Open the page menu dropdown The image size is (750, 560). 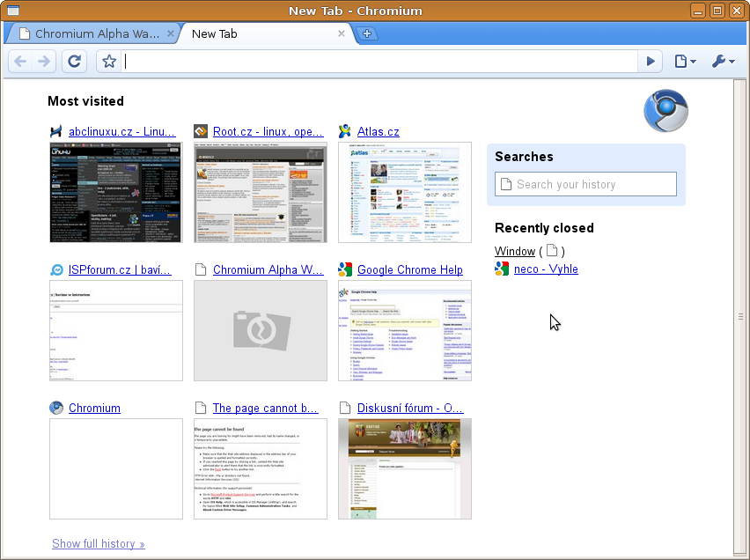[x=685, y=62]
